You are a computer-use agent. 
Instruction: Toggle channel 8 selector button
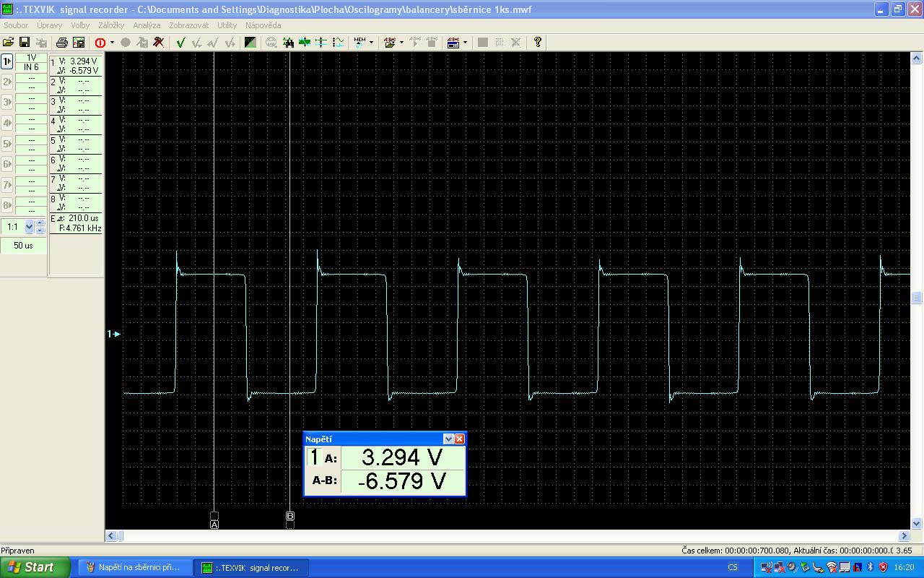pos(7,205)
